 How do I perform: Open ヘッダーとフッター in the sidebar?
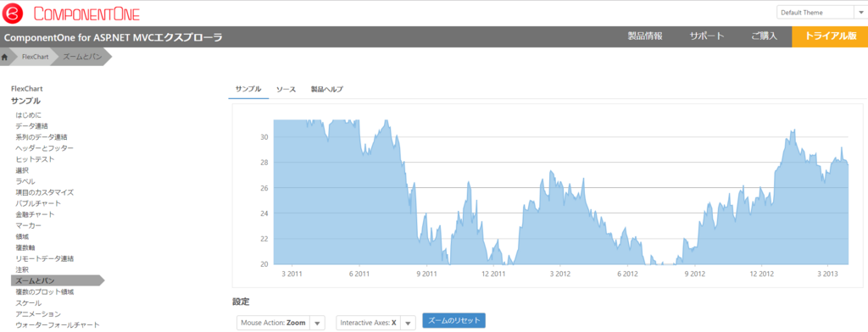44,148
